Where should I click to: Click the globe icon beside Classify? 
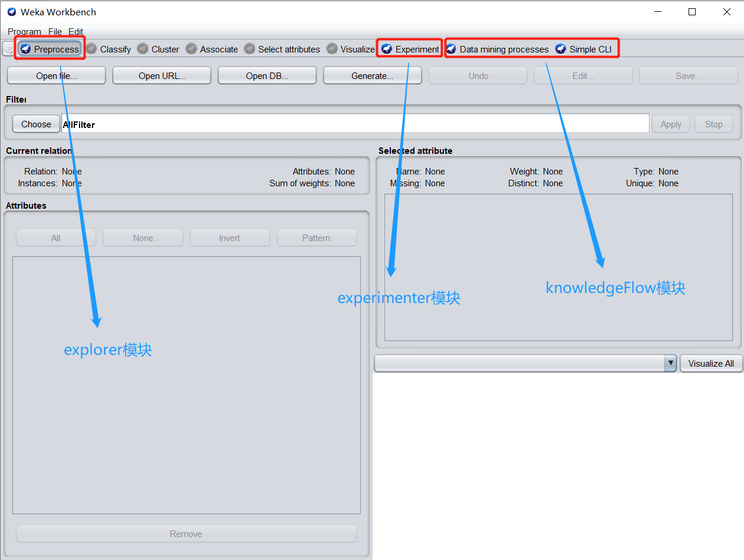92,49
